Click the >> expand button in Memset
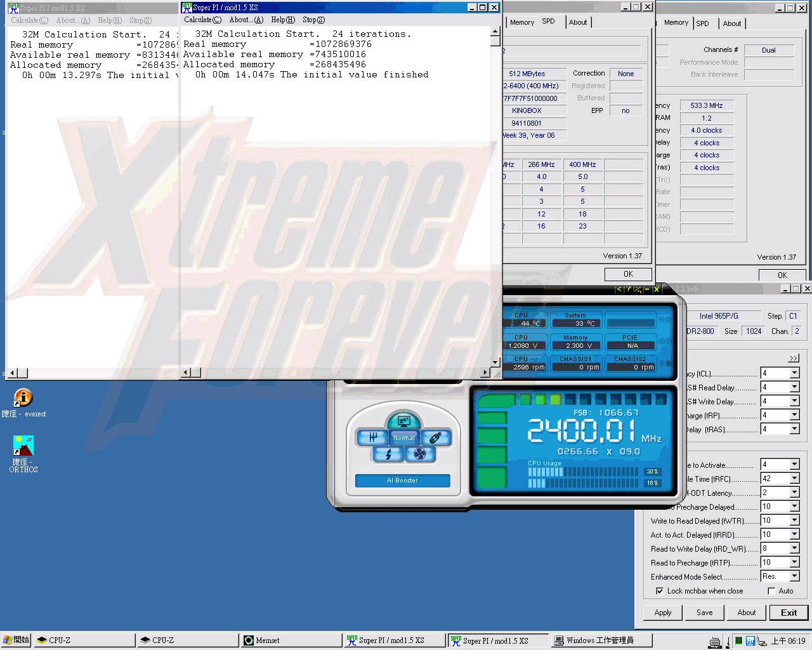 click(x=794, y=358)
